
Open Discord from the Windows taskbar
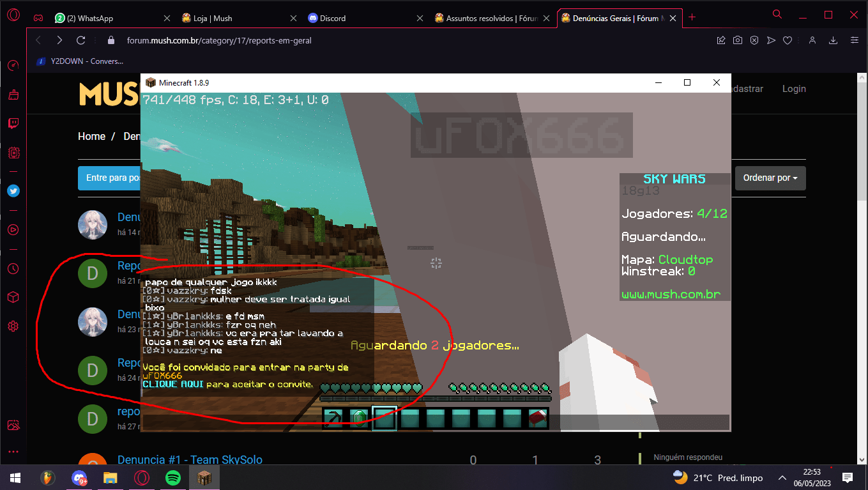[x=79, y=477]
